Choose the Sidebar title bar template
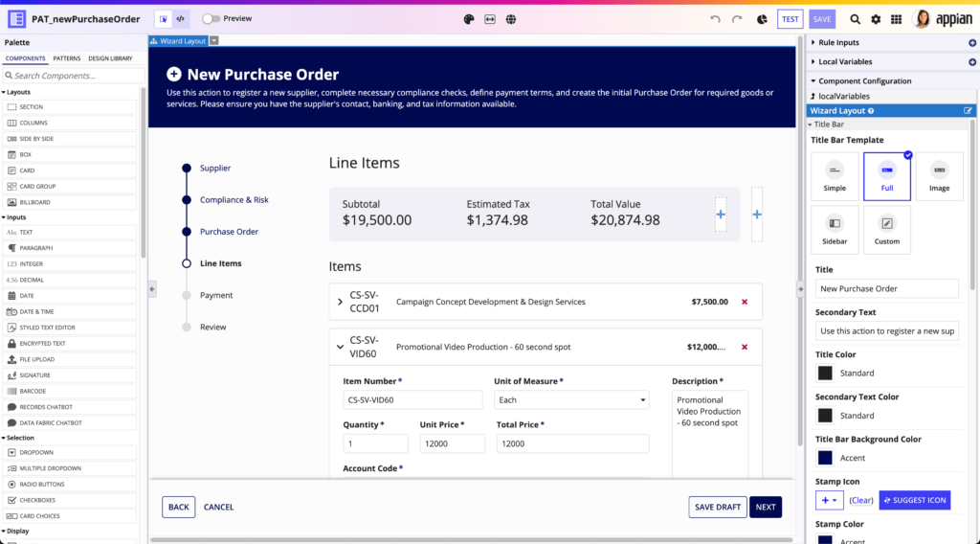980x544 pixels. point(835,230)
